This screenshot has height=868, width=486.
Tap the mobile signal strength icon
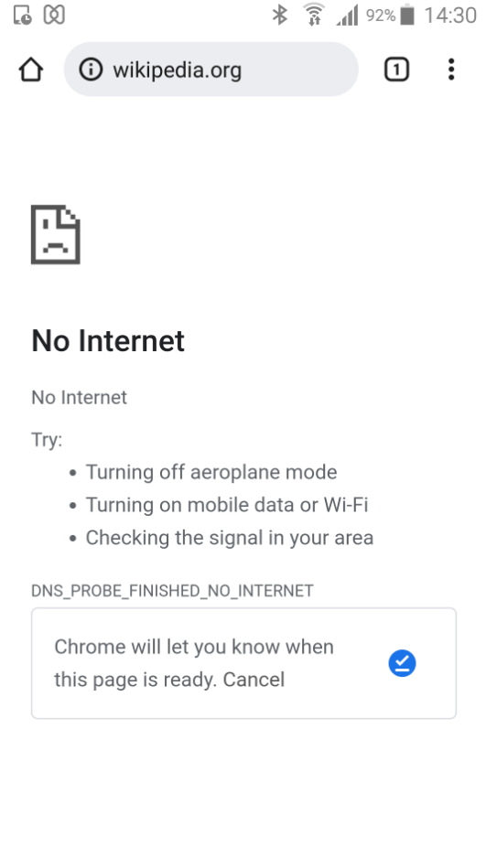click(x=347, y=15)
